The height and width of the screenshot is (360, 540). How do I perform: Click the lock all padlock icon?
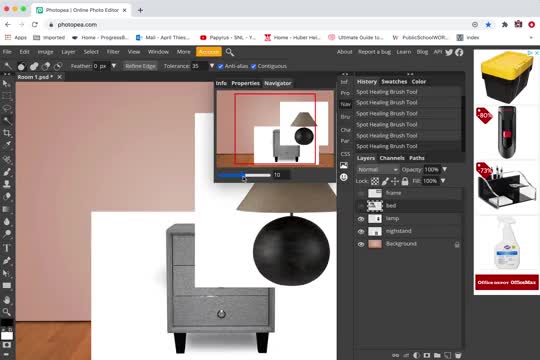pyautogui.click(x=405, y=181)
